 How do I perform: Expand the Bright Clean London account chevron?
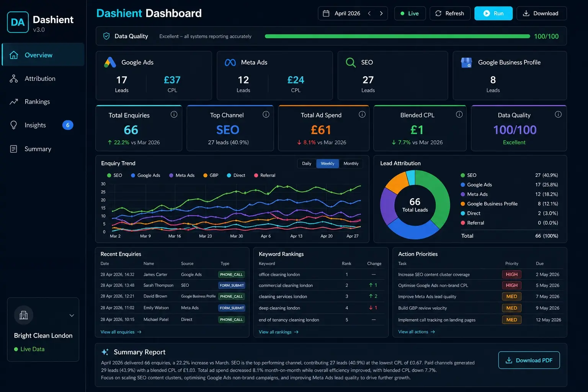(x=72, y=315)
